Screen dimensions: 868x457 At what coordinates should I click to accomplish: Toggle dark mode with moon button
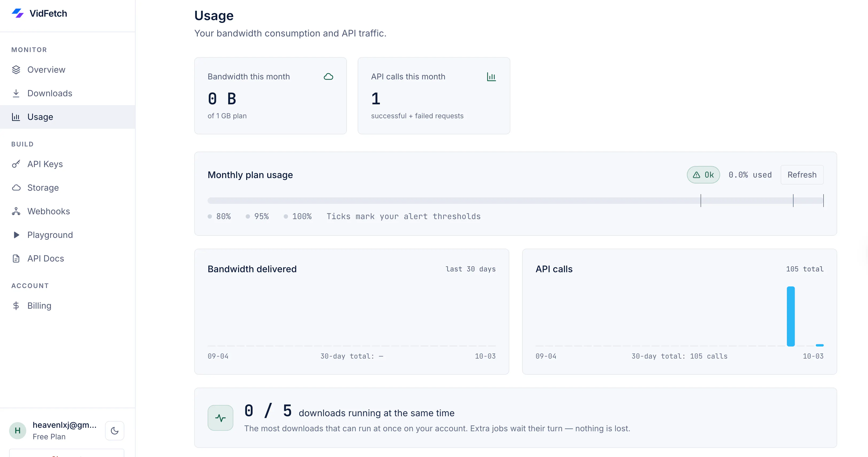115,431
